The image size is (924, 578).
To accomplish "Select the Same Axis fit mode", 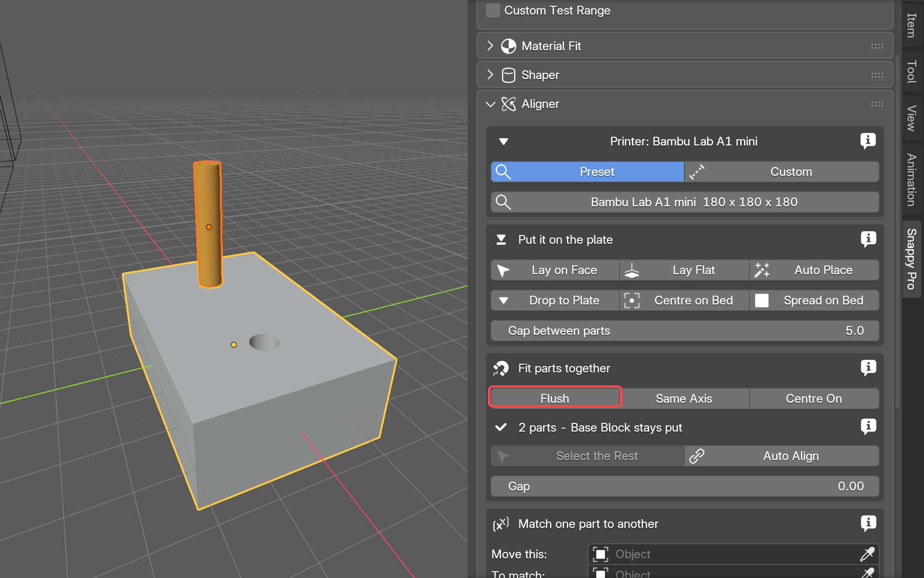I will coord(684,399).
